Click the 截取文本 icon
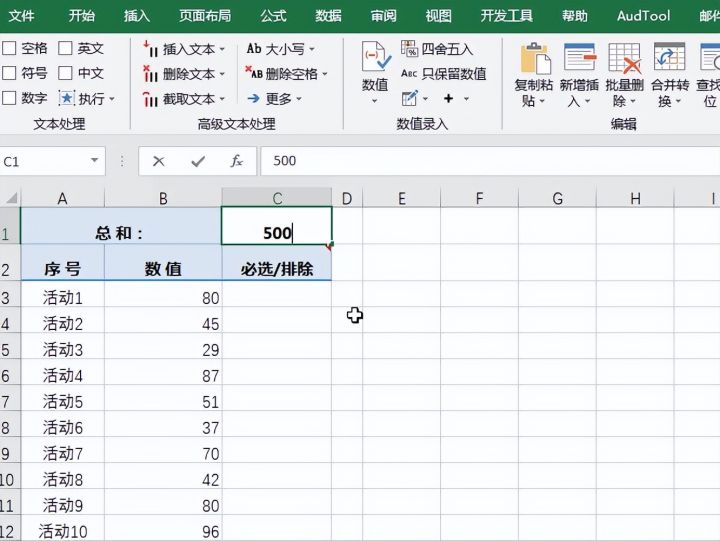This screenshot has width=720, height=541. click(150, 98)
